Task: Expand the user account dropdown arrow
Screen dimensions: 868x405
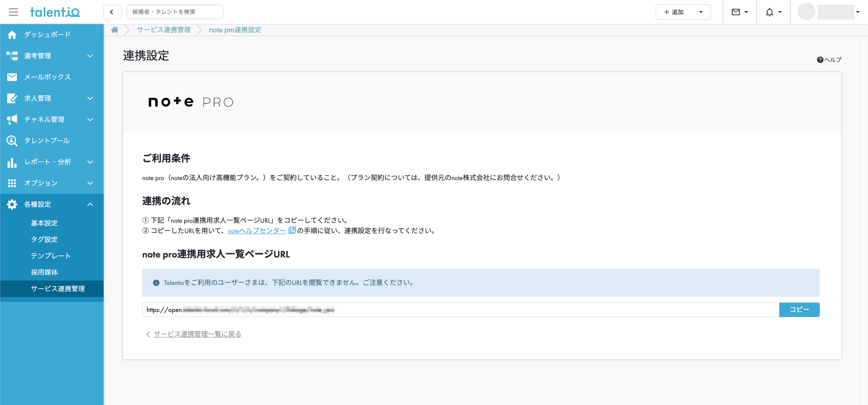Action: [858, 12]
